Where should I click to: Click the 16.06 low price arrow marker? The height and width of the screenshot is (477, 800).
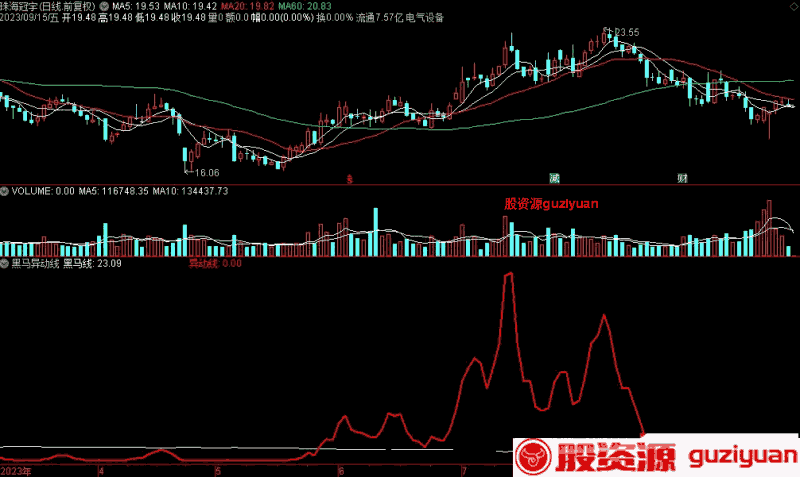(202, 172)
